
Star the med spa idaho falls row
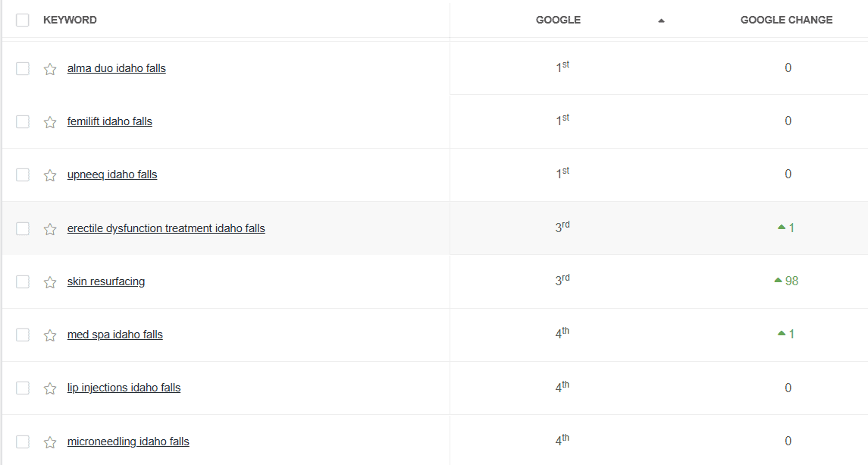pos(50,335)
